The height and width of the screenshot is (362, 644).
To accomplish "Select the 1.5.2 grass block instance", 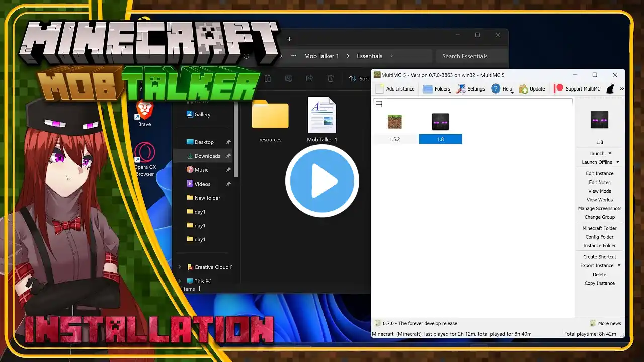I will (x=395, y=121).
